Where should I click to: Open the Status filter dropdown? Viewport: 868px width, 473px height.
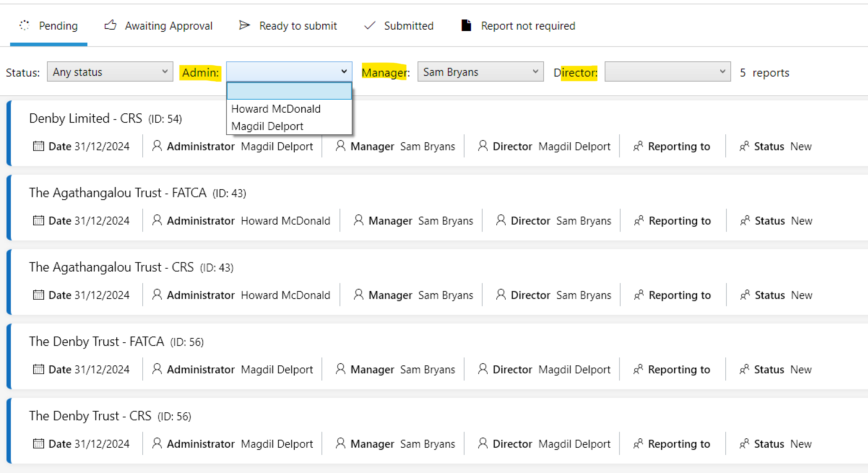pos(110,72)
